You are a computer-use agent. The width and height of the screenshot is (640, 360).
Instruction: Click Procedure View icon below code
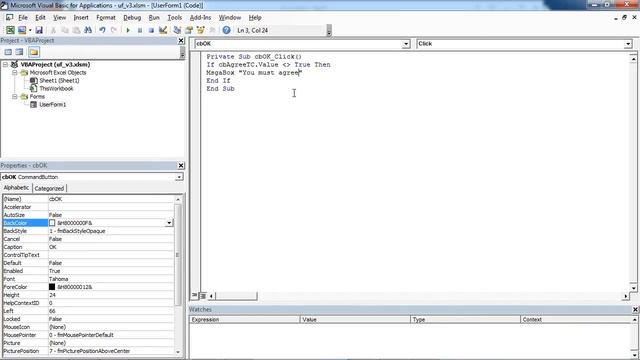tap(195, 296)
